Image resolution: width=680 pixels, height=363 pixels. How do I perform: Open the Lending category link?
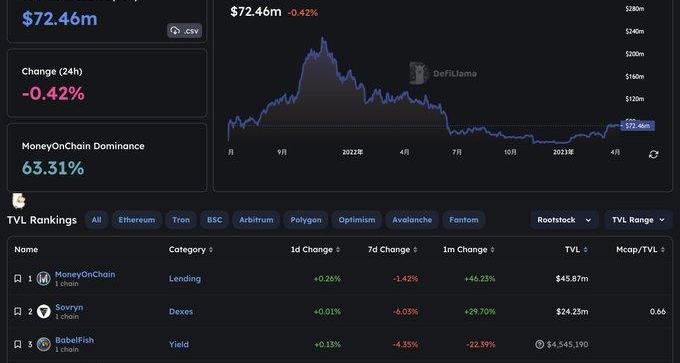coord(185,278)
